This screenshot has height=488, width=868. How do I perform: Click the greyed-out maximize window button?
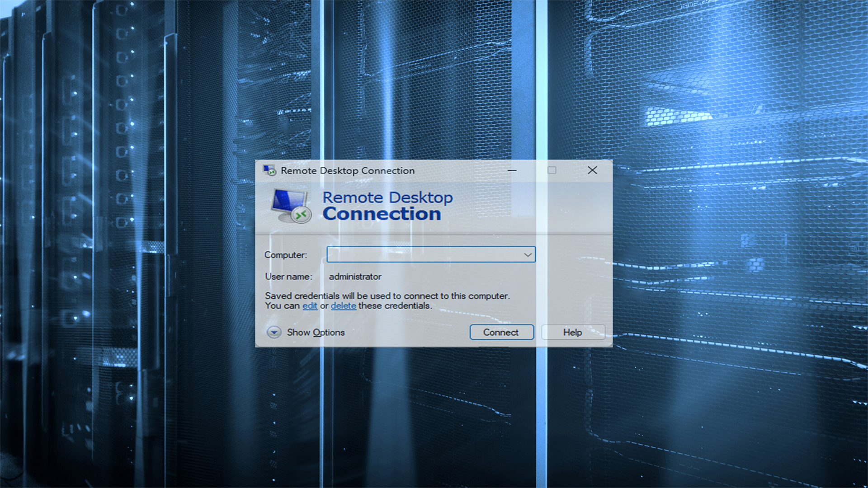click(552, 170)
